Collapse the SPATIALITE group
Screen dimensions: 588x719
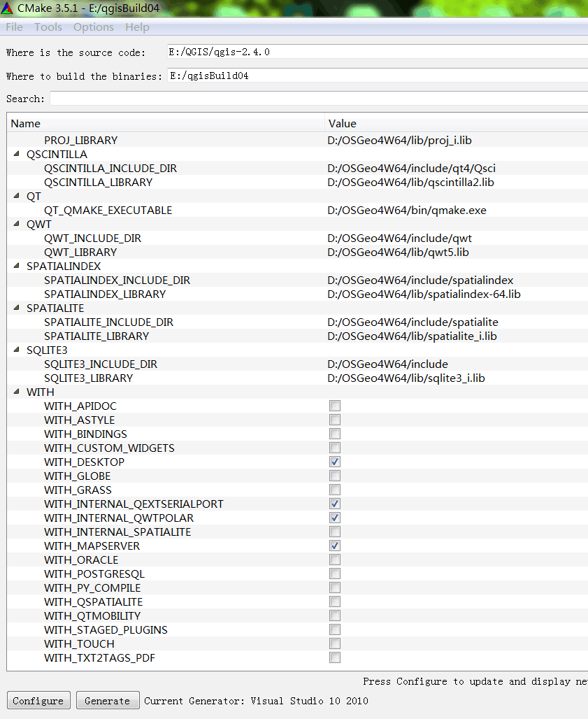(x=17, y=308)
